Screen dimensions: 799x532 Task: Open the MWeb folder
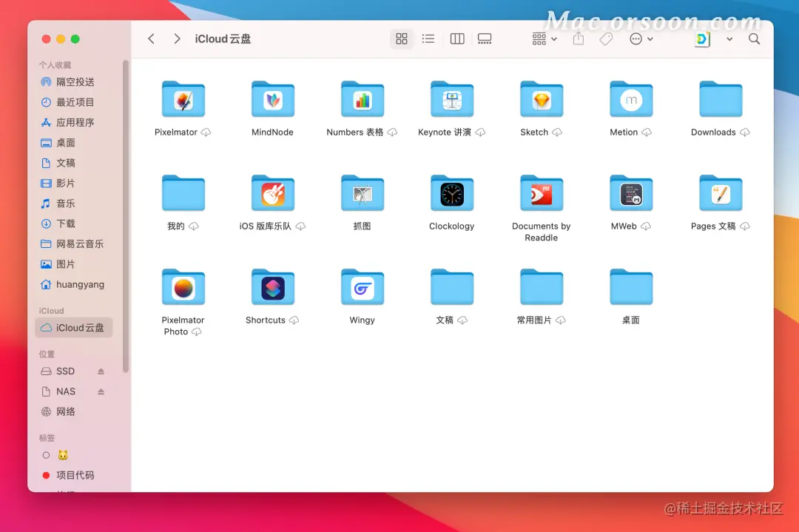click(x=631, y=193)
